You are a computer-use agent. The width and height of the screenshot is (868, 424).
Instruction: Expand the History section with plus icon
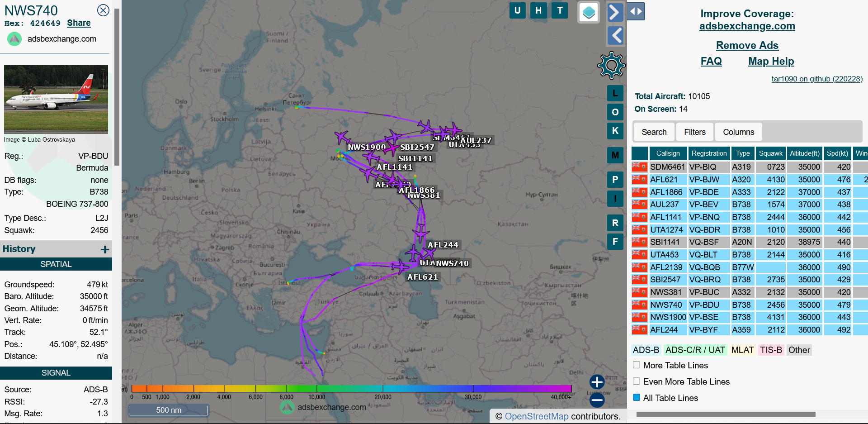(x=105, y=249)
